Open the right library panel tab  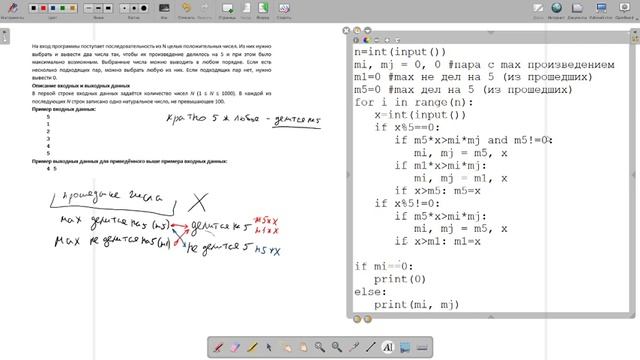(635, 36)
